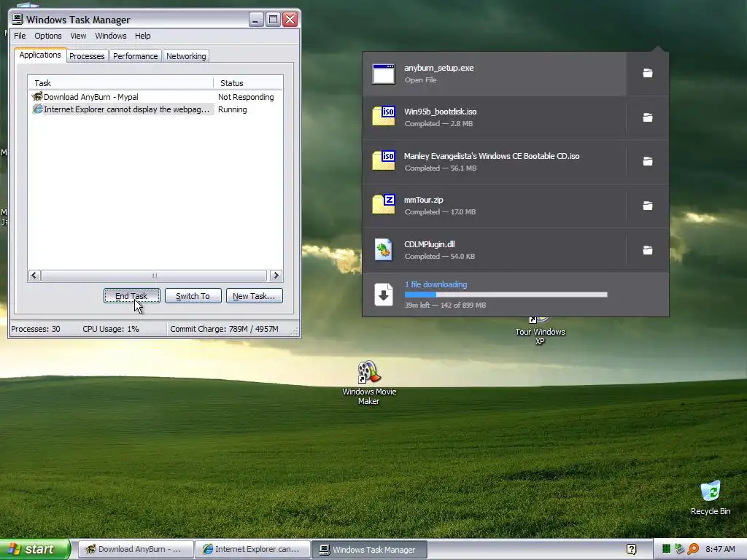The width and height of the screenshot is (747, 560).
Task: Click '1 file downloading' link
Action: pyautogui.click(x=436, y=284)
